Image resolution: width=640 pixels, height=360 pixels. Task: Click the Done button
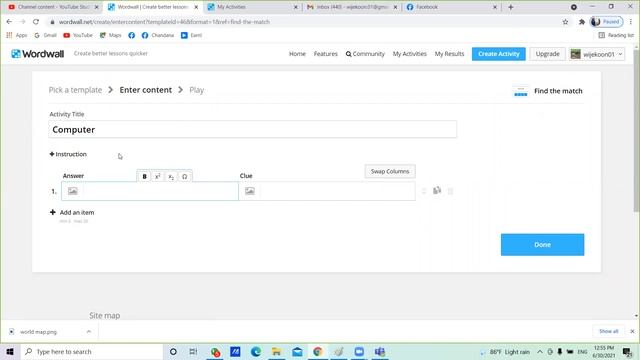542,244
